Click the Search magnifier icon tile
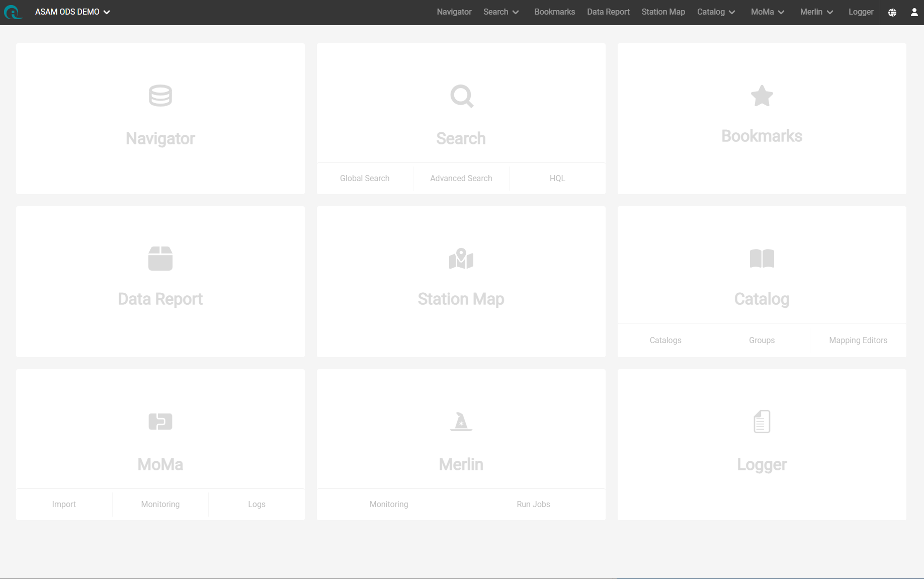 (461, 96)
